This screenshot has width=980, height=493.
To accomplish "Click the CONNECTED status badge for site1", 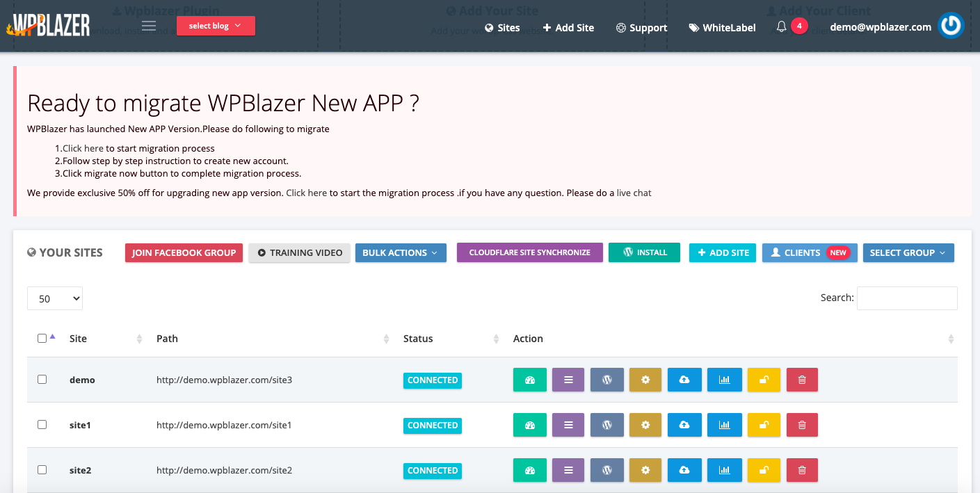I will [433, 425].
